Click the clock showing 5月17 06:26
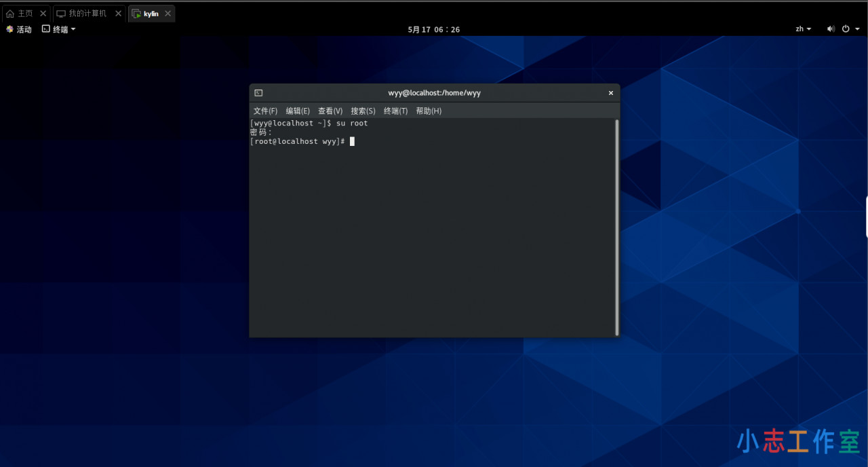 (433, 29)
